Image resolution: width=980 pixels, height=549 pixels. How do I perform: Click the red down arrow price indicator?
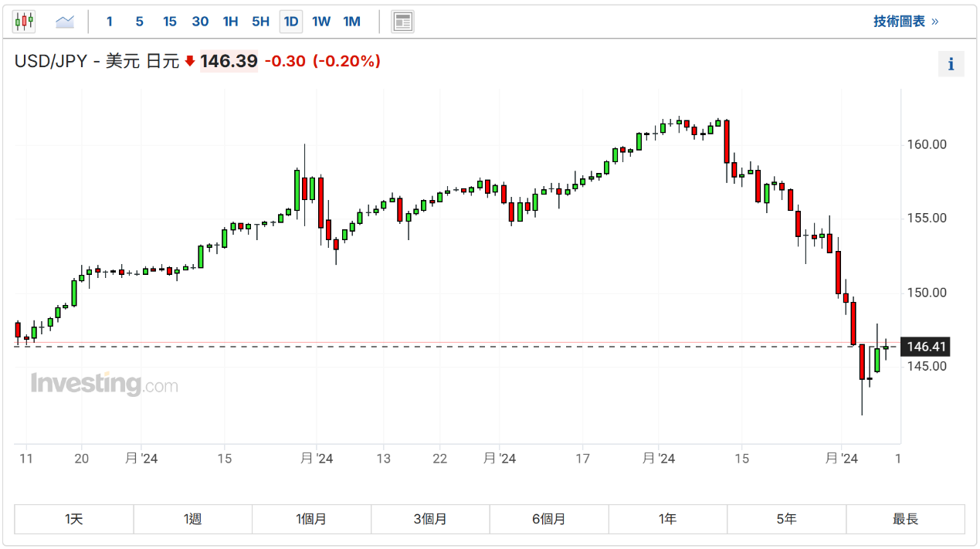[190, 61]
